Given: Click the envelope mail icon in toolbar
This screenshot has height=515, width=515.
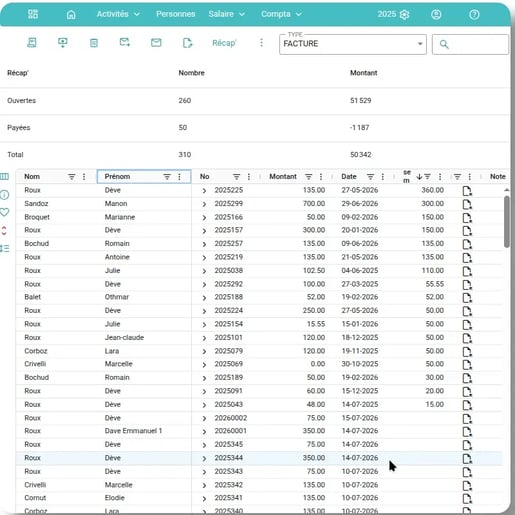Looking at the screenshot, I should [x=156, y=43].
